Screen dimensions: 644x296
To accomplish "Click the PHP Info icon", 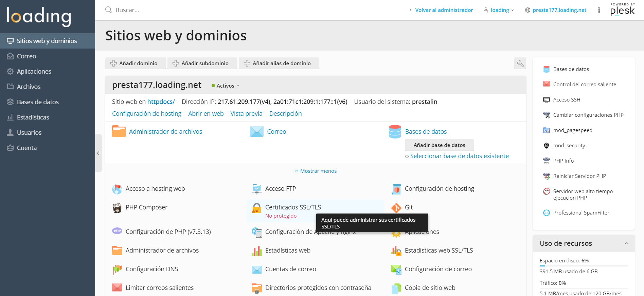I will tap(547, 161).
